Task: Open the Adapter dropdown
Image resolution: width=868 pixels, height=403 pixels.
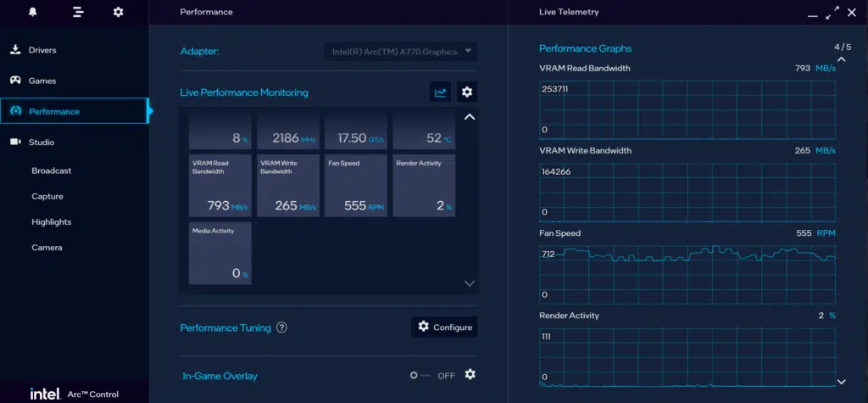Action: [401, 52]
